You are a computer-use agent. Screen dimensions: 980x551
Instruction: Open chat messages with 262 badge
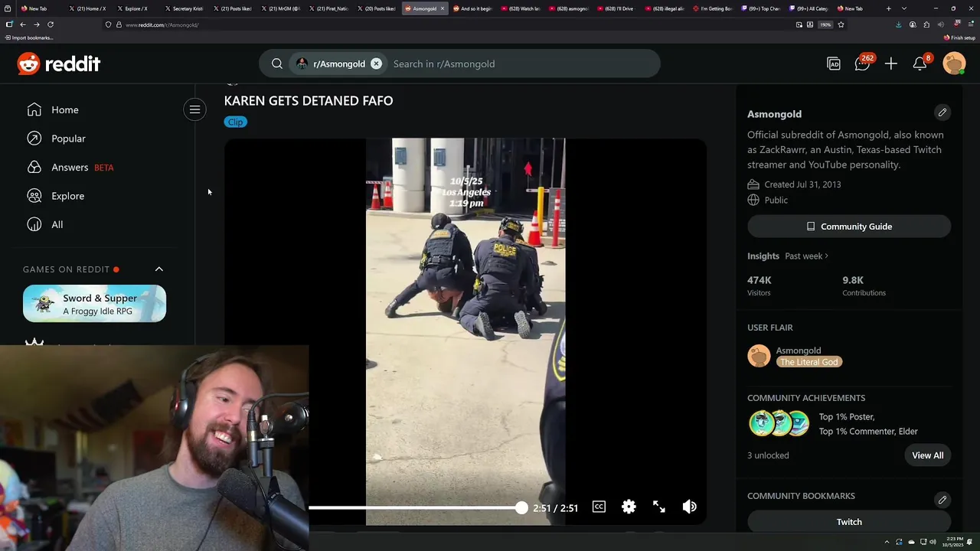(x=863, y=64)
